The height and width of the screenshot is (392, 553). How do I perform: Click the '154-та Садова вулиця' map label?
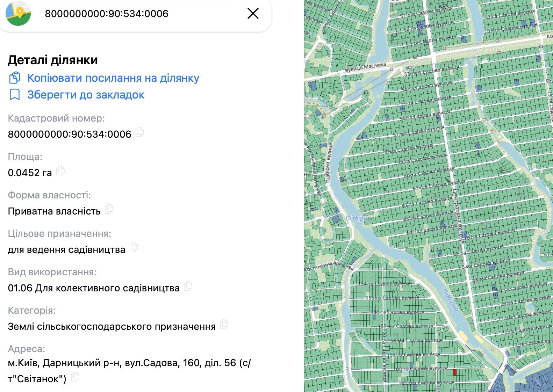pyautogui.click(x=384, y=283)
